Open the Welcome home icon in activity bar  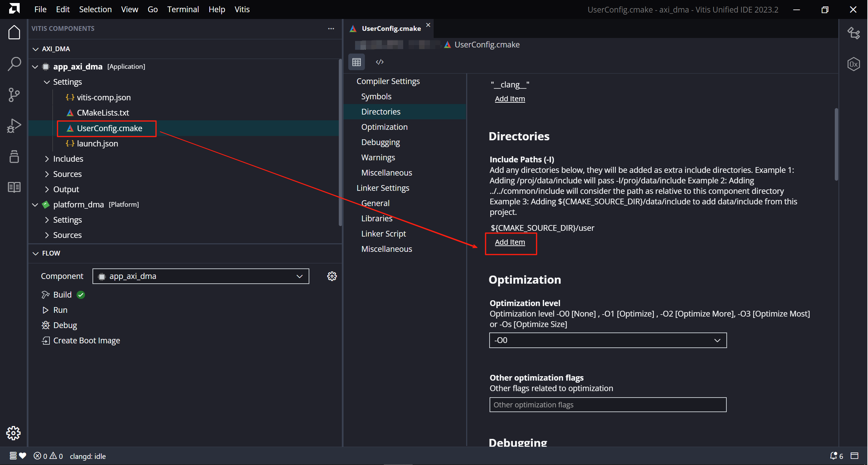click(14, 33)
